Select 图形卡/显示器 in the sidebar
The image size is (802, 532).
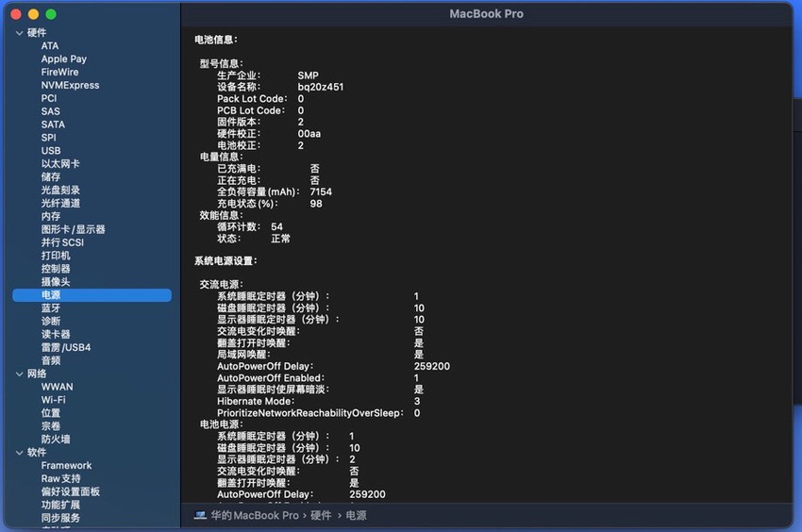pyautogui.click(x=74, y=229)
